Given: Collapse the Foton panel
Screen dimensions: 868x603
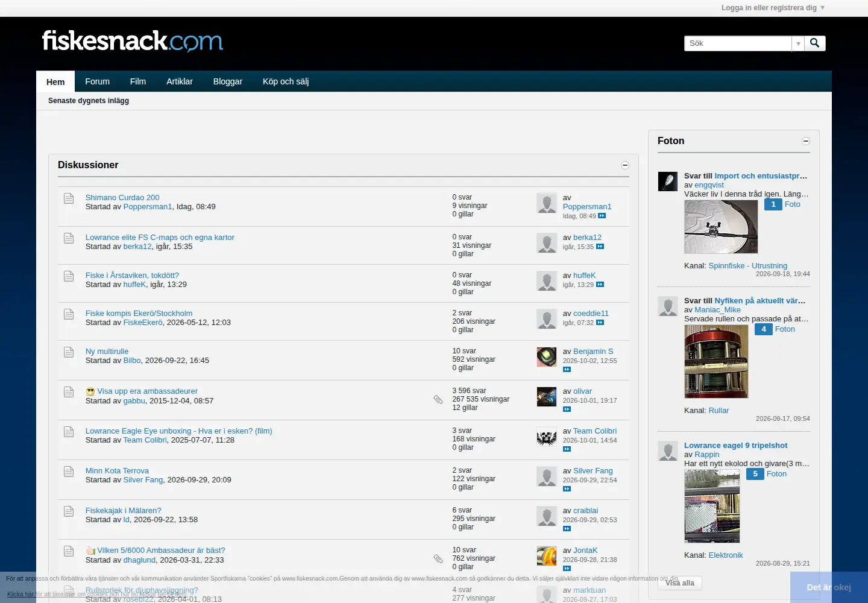Looking at the screenshot, I should (806, 141).
